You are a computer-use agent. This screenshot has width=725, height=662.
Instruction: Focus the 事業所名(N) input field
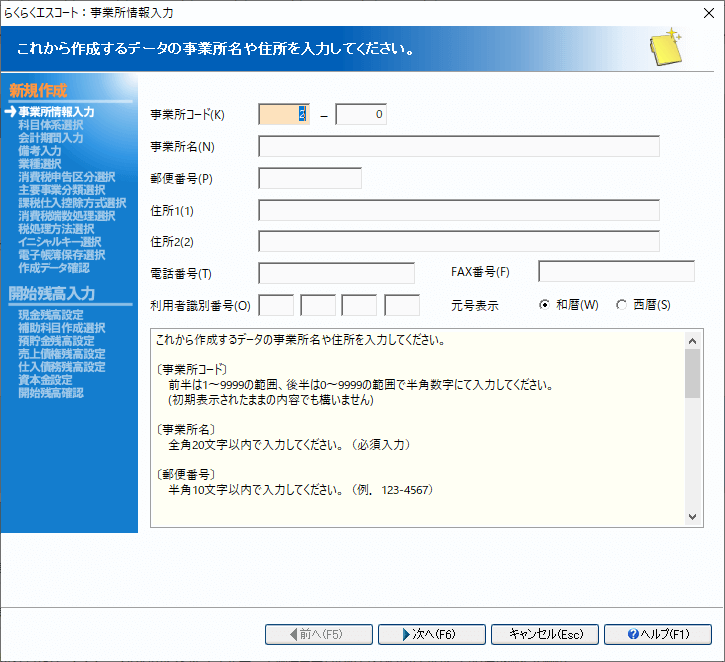[x=458, y=147]
